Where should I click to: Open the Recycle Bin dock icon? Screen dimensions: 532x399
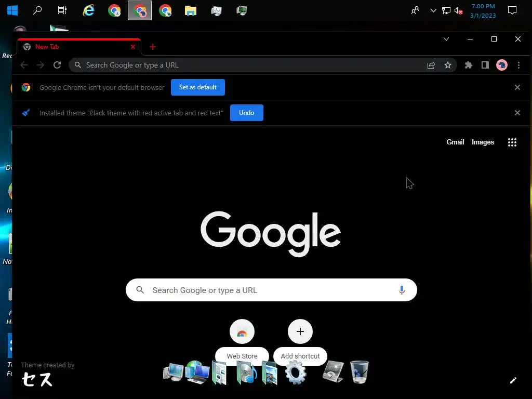[x=359, y=372]
